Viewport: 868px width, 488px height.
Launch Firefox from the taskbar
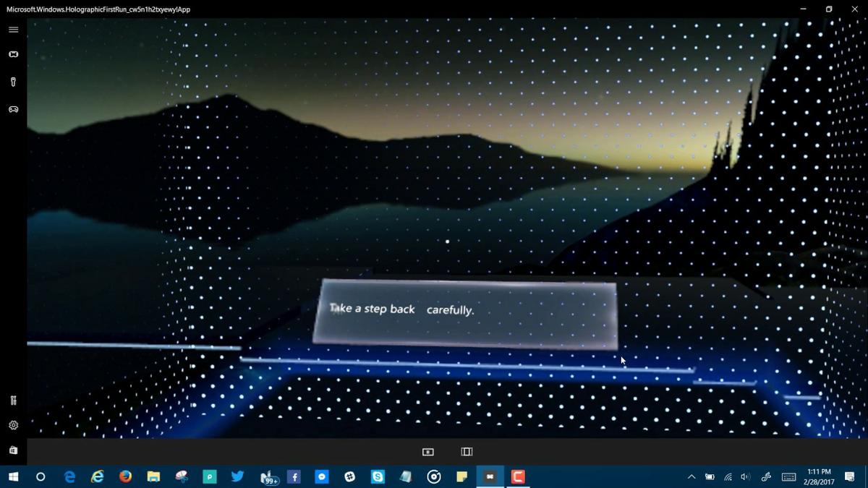[x=125, y=476]
